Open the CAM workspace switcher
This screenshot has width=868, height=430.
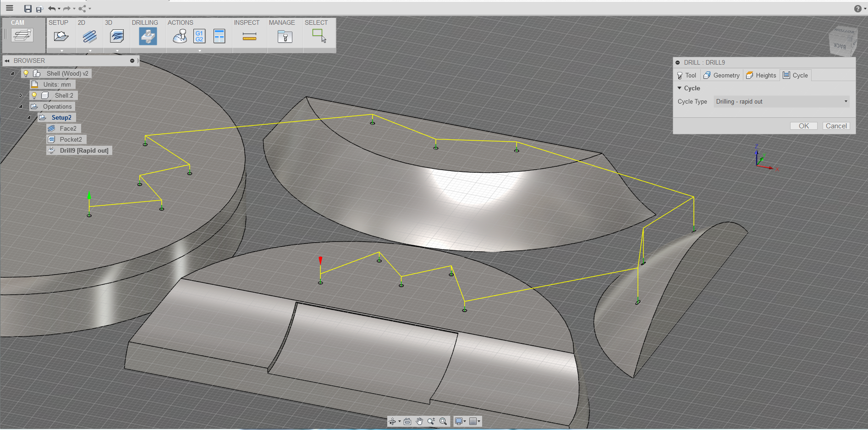click(x=23, y=36)
